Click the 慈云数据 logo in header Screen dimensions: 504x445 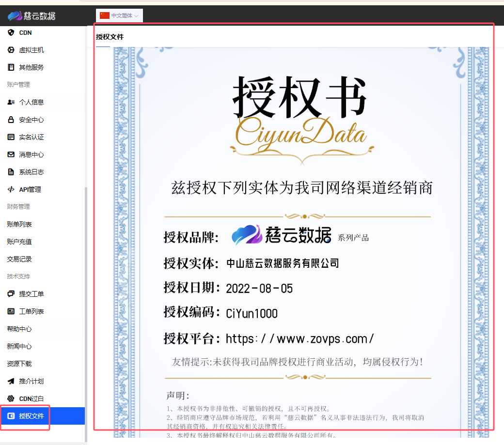32,16
